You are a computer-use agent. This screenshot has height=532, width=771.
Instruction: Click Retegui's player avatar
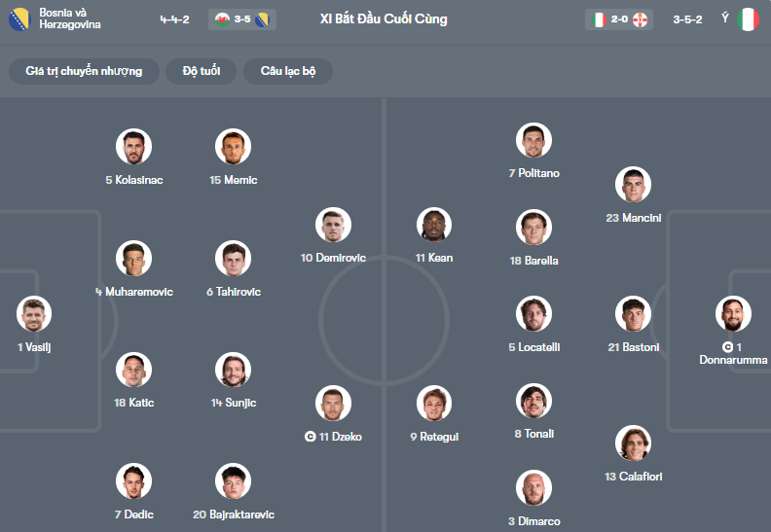point(434,404)
